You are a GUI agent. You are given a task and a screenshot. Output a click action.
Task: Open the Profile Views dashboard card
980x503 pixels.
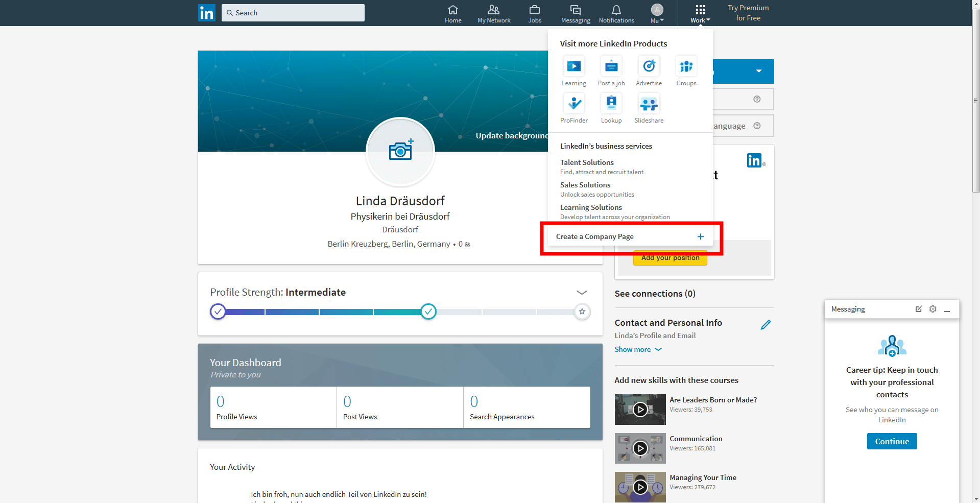[x=273, y=408]
